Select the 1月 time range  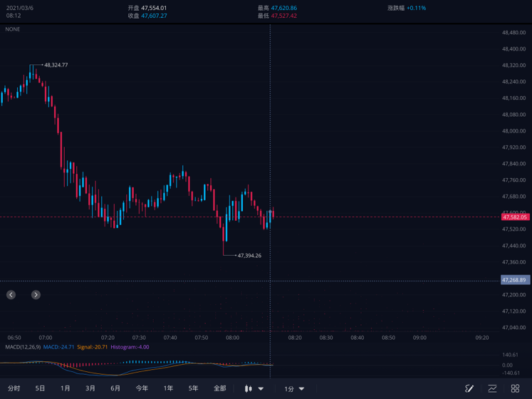tap(65, 388)
